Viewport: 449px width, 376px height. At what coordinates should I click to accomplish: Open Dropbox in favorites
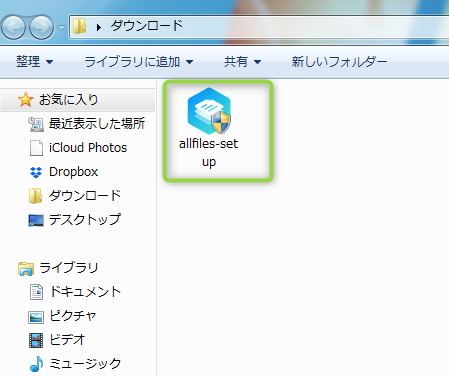pyautogui.click(x=74, y=172)
